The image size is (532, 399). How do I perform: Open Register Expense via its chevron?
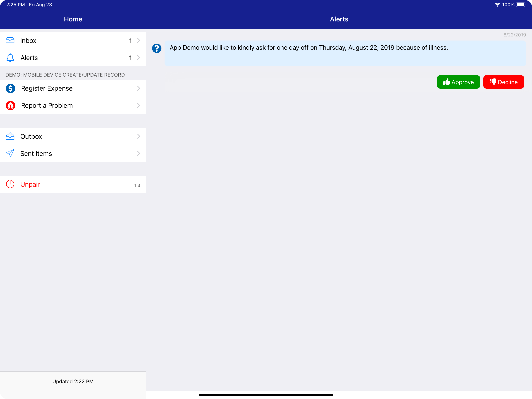pyautogui.click(x=138, y=88)
